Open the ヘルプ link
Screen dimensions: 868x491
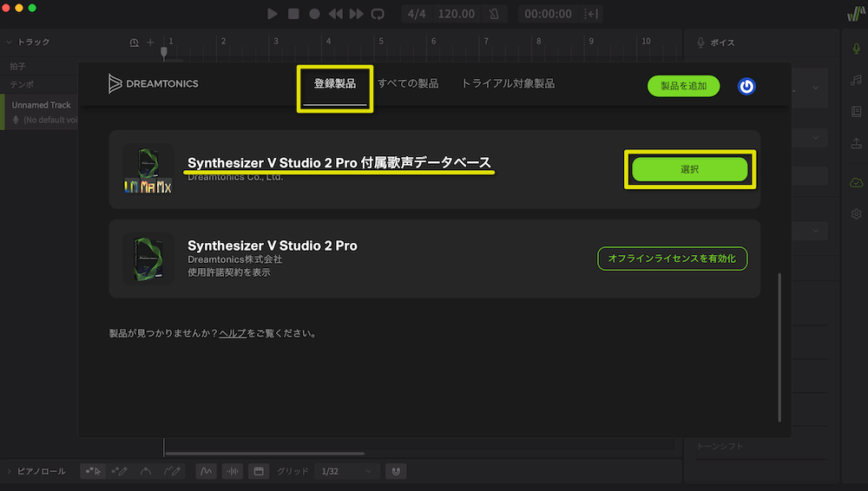coord(233,333)
